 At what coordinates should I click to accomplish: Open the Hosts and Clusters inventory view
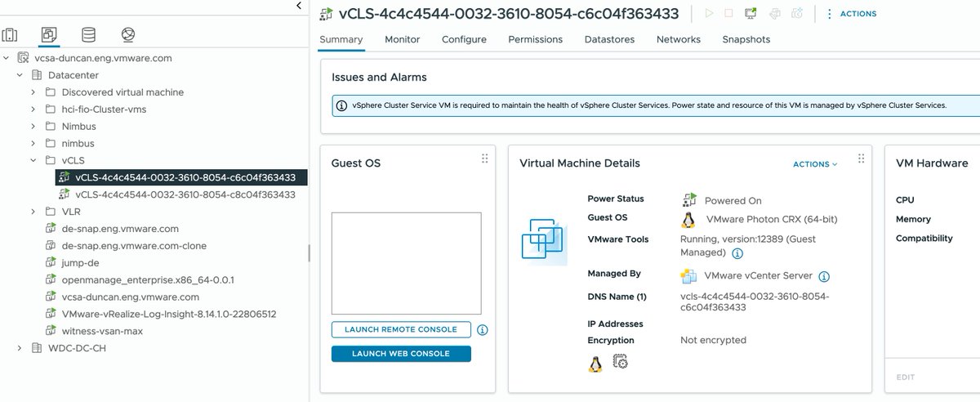pyautogui.click(x=10, y=35)
